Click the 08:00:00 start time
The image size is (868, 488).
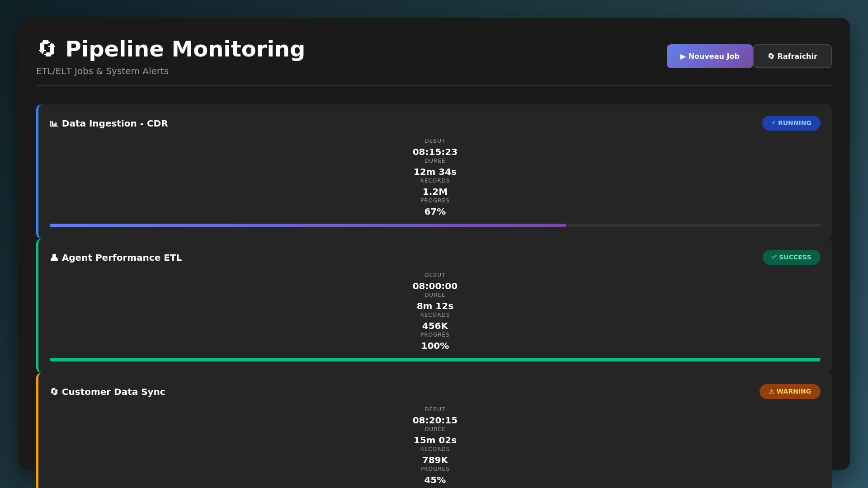click(x=435, y=286)
